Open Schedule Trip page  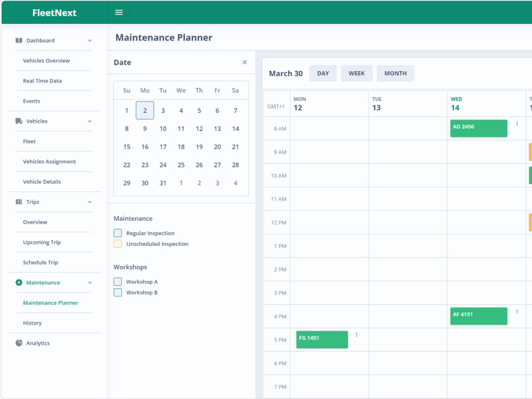click(x=40, y=263)
